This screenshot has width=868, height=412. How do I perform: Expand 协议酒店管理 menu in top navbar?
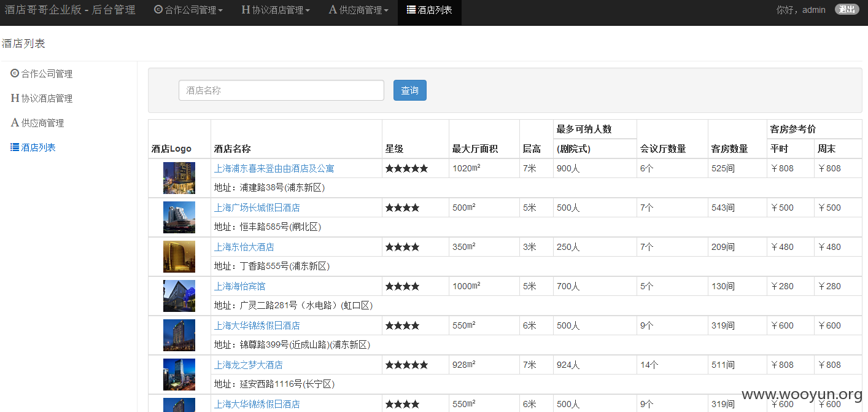tap(276, 10)
